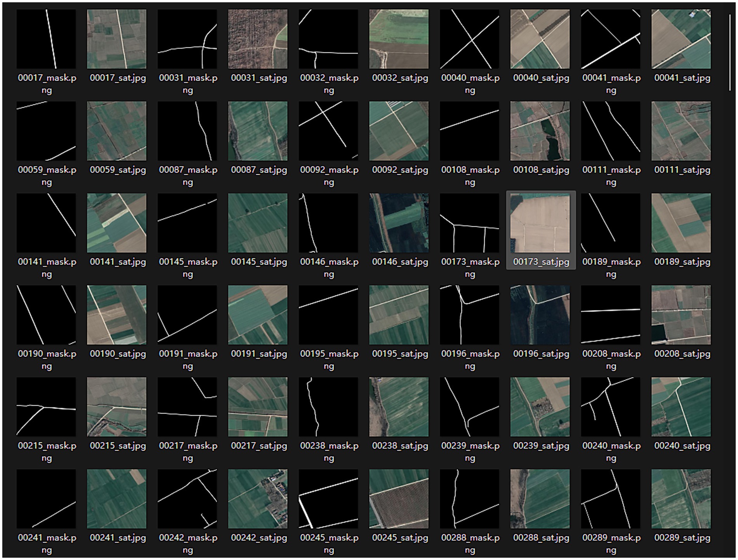Select the 00242_sat.jpg file name label
Viewport: 738px width, 560px height.
[259, 538]
